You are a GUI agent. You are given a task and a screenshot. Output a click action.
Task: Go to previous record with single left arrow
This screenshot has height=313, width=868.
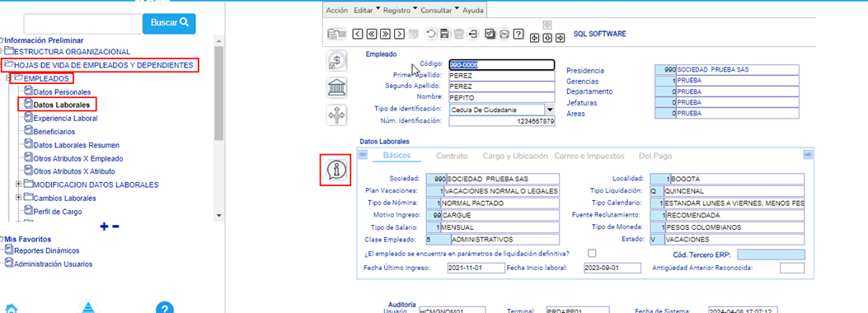pyautogui.click(x=358, y=34)
